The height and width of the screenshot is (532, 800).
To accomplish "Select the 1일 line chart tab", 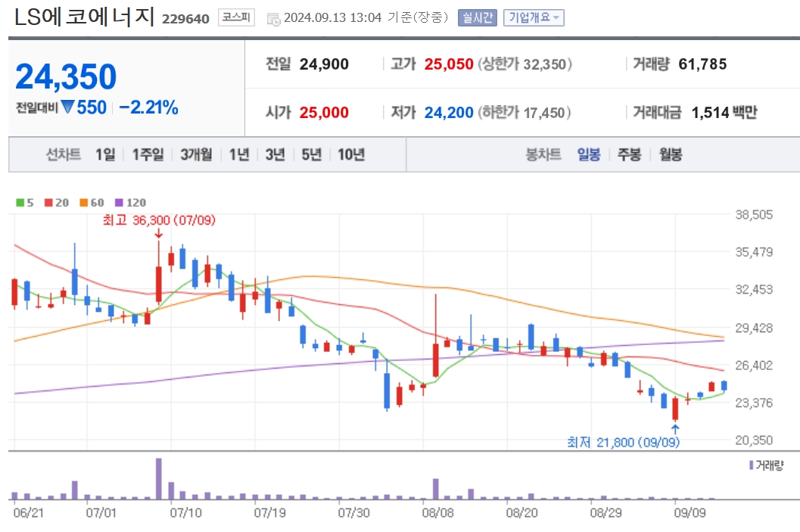I will click(106, 154).
